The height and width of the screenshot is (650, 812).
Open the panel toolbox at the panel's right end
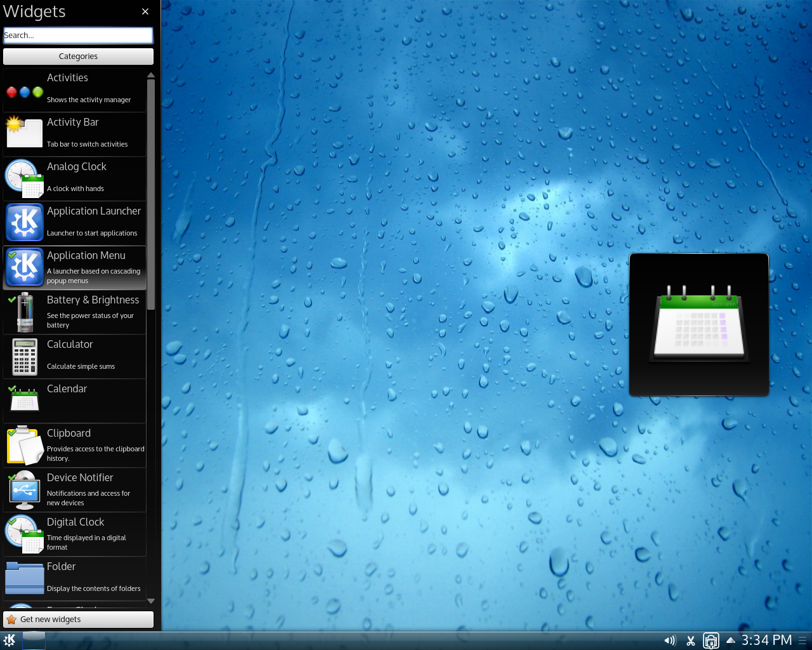[803, 640]
